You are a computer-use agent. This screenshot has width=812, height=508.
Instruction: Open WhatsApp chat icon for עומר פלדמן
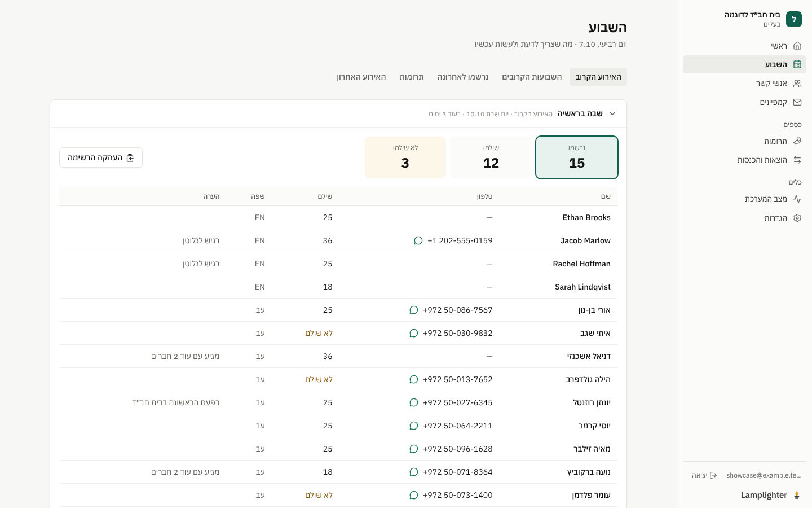coord(414,495)
